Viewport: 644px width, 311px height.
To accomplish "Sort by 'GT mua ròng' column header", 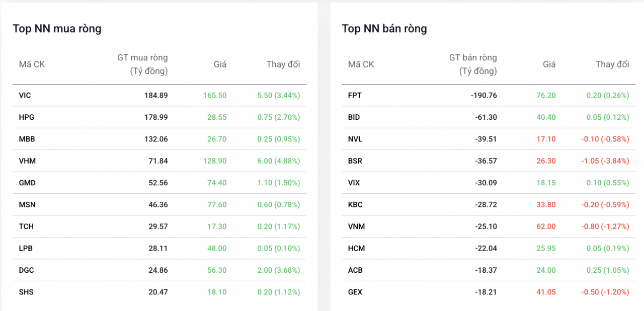I will 143,64.
